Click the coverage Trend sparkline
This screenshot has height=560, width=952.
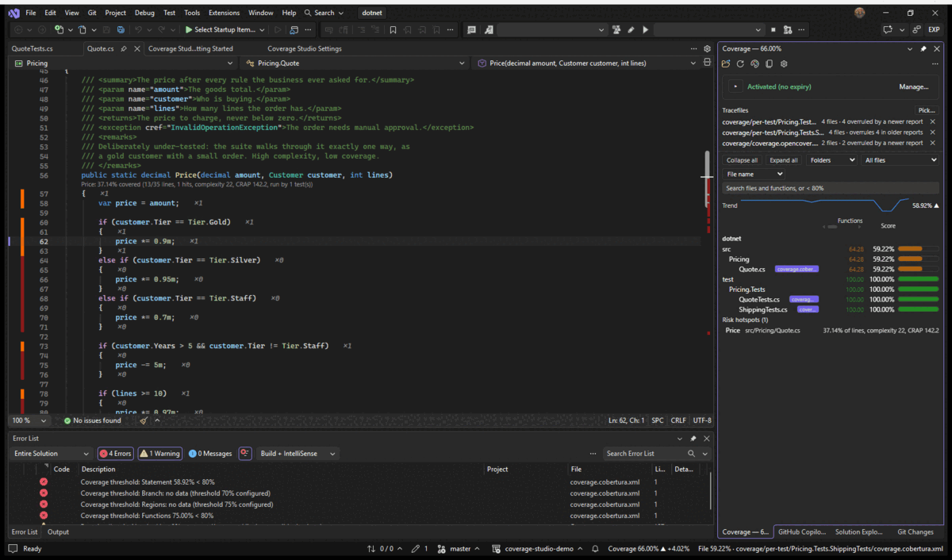[825, 205]
